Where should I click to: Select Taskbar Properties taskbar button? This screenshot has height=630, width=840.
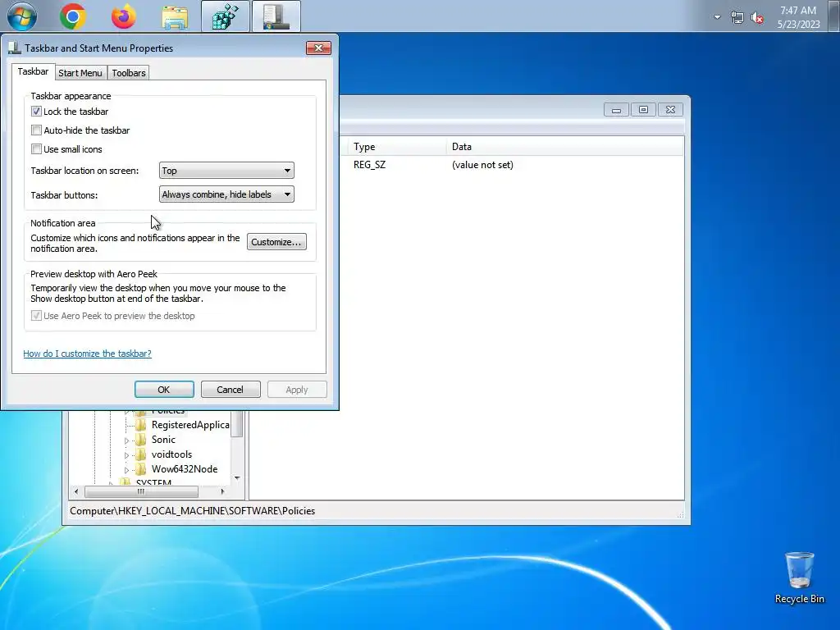click(x=276, y=16)
